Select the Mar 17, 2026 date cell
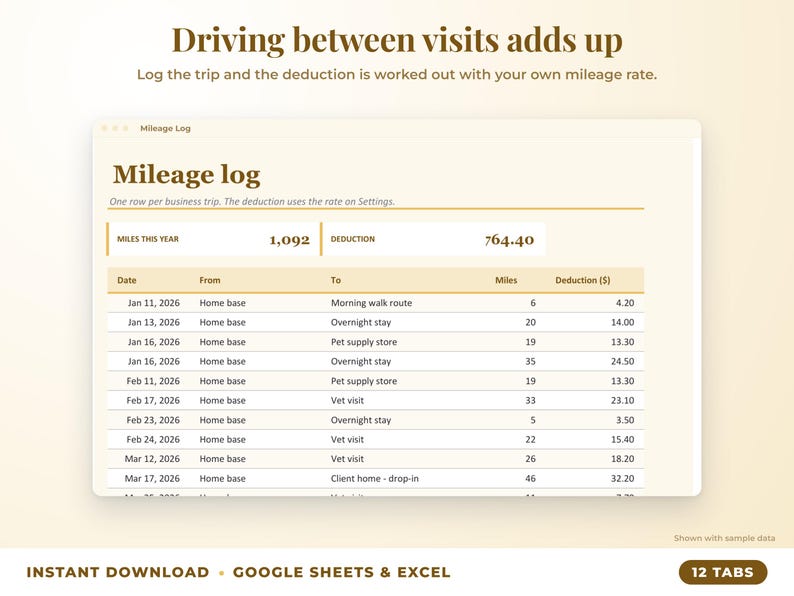 click(152, 479)
